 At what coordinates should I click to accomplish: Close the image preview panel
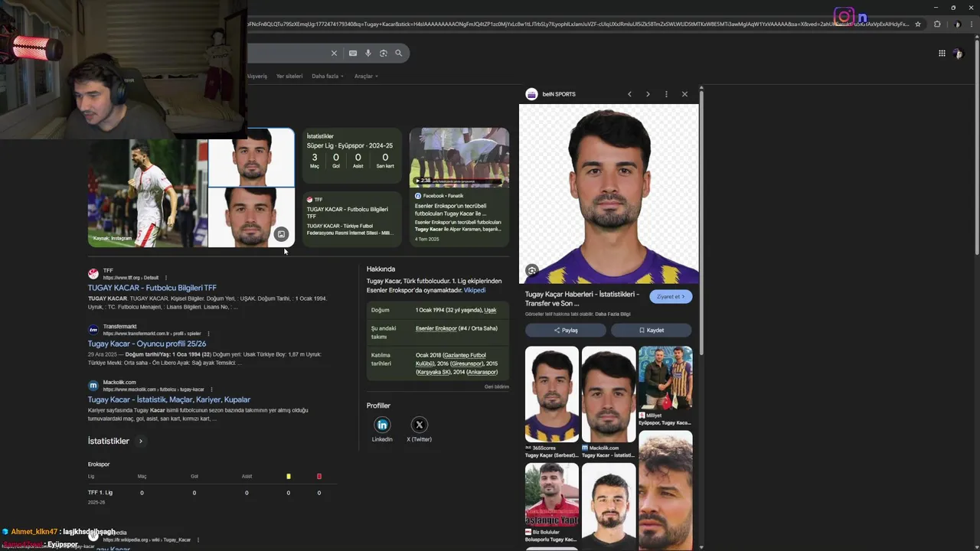(684, 94)
